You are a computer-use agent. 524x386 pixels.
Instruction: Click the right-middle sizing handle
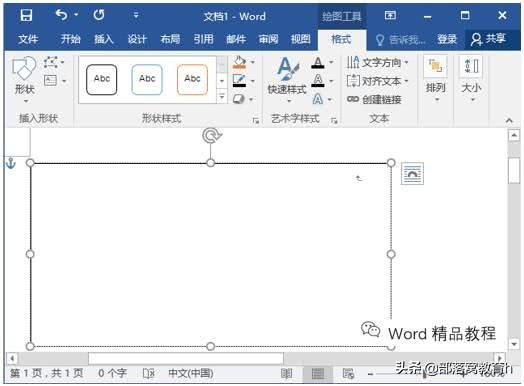click(391, 255)
